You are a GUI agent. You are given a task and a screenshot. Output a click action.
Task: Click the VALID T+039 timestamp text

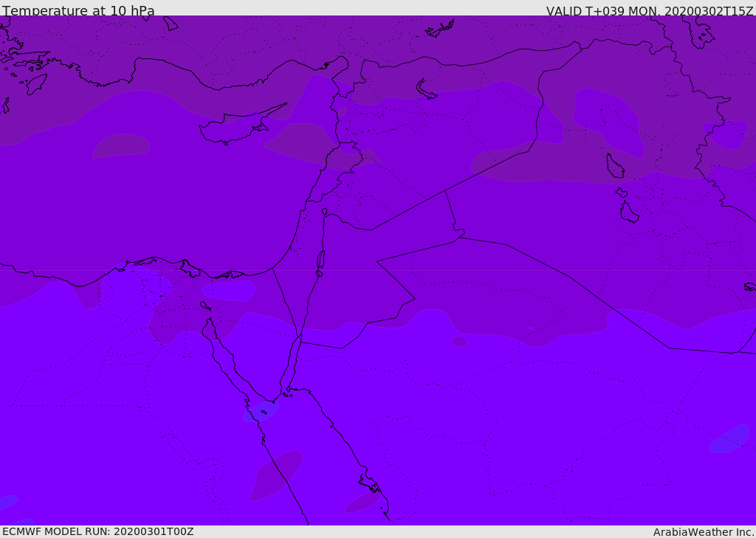tap(649, 11)
